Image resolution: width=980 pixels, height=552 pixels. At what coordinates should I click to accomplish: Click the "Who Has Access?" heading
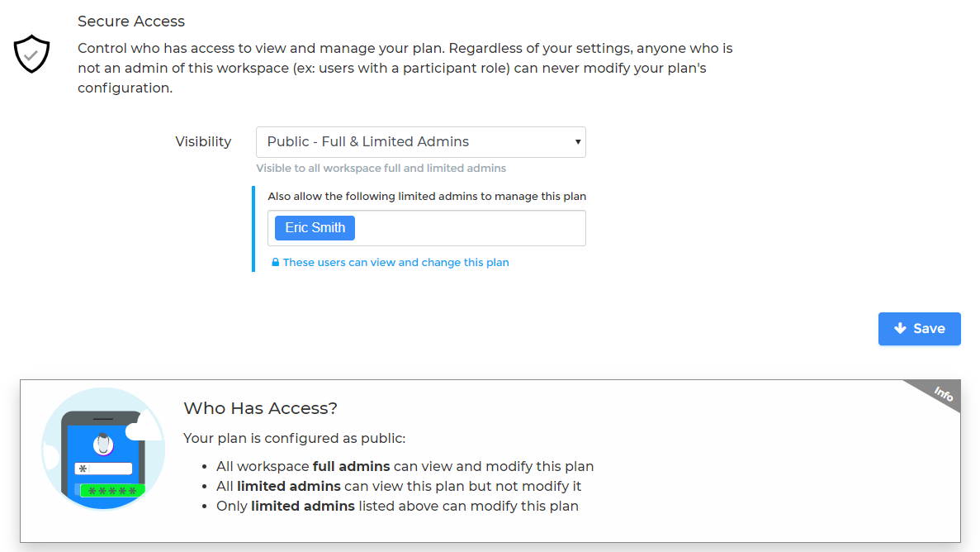pyautogui.click(x=260, y=408)
